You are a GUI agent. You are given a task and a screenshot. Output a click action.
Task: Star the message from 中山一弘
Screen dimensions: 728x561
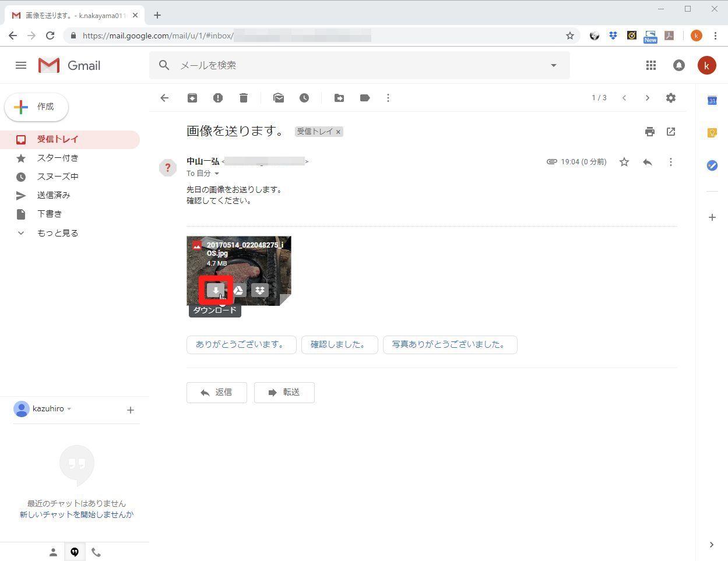(624, 162)
